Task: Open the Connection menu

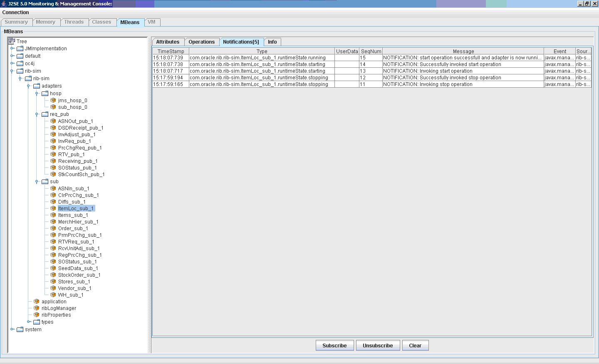Action: tap(16, 12)
